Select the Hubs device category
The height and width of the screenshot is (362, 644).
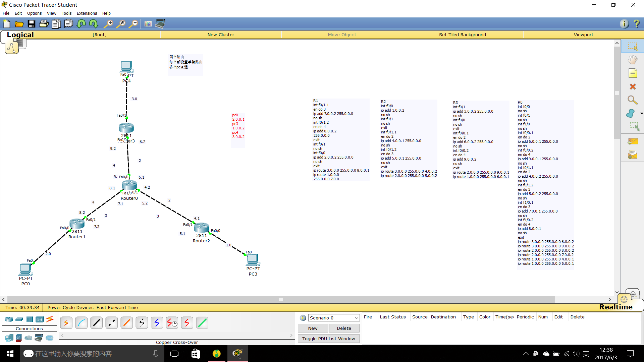[30, 319]
